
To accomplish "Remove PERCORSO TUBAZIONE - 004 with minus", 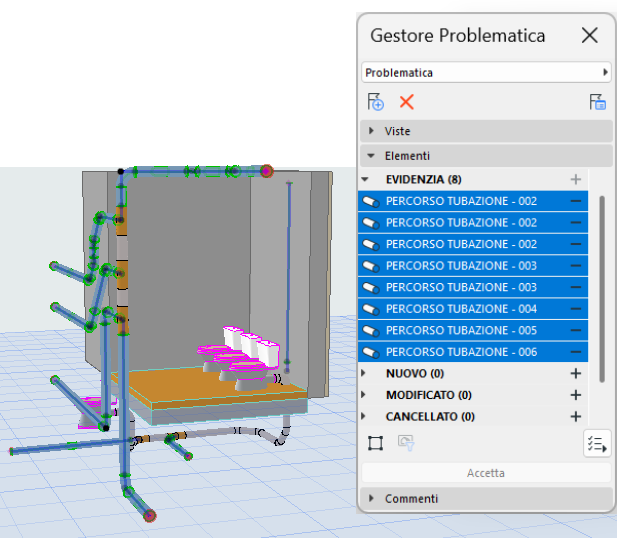I will coord(576,309).
